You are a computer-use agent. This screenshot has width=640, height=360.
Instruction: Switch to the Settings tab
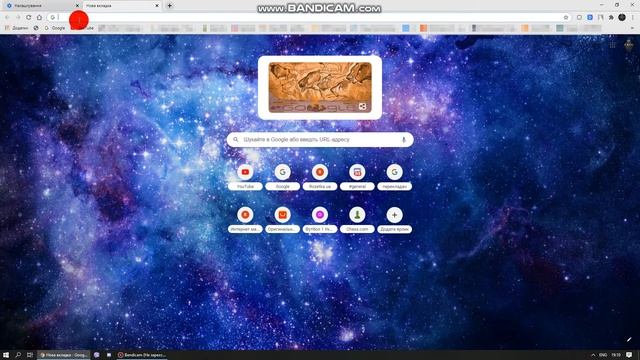[x=41, y=6]
